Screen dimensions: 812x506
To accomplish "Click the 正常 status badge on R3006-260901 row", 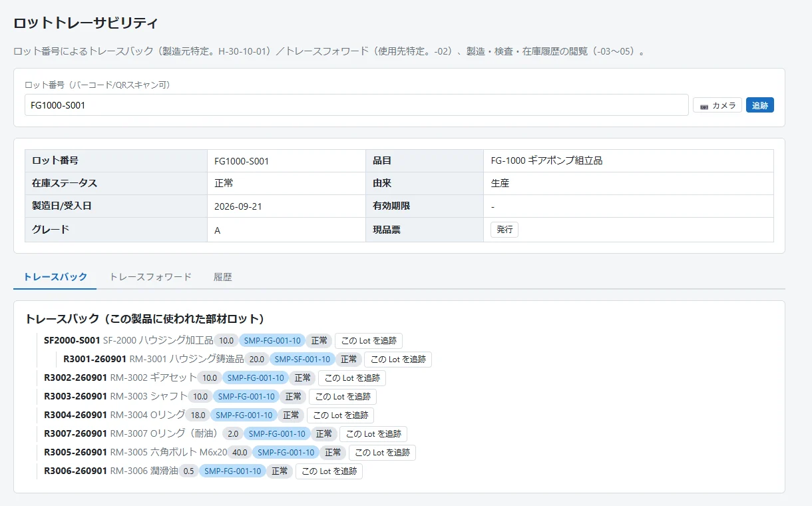I will (280, 471).
